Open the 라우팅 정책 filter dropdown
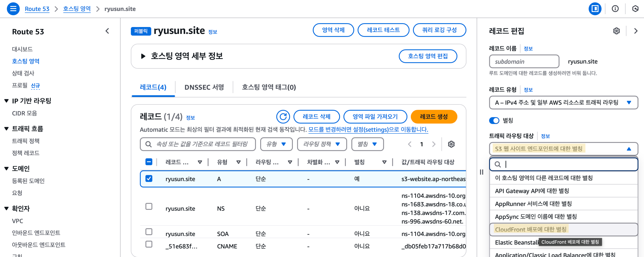Viewport: 644px width, 257px height. pos(322,144)
